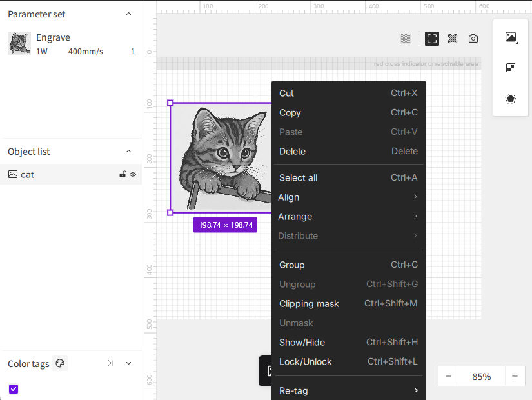Hide the cat object using eye icon
532x400 pixels.
pos(133,174)
